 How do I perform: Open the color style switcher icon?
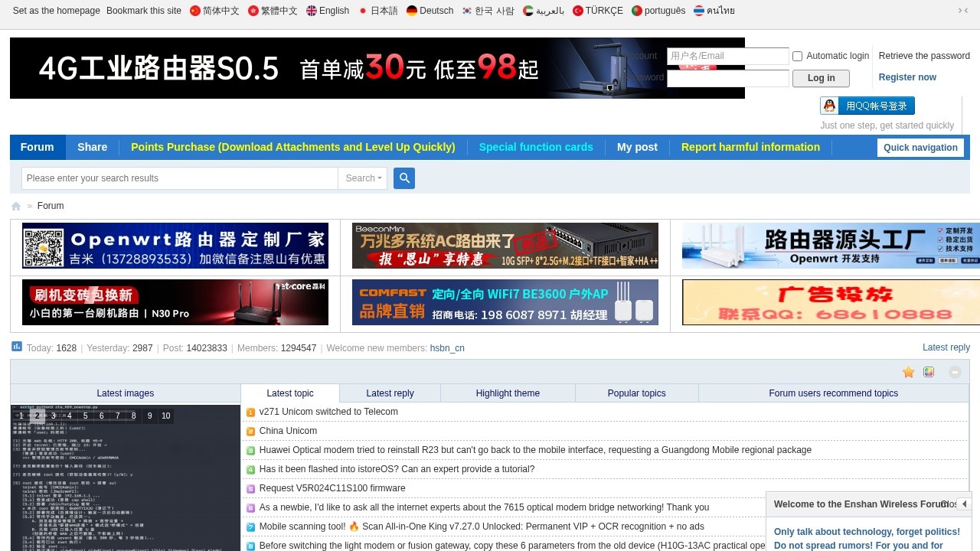click(x=929, y=372)
